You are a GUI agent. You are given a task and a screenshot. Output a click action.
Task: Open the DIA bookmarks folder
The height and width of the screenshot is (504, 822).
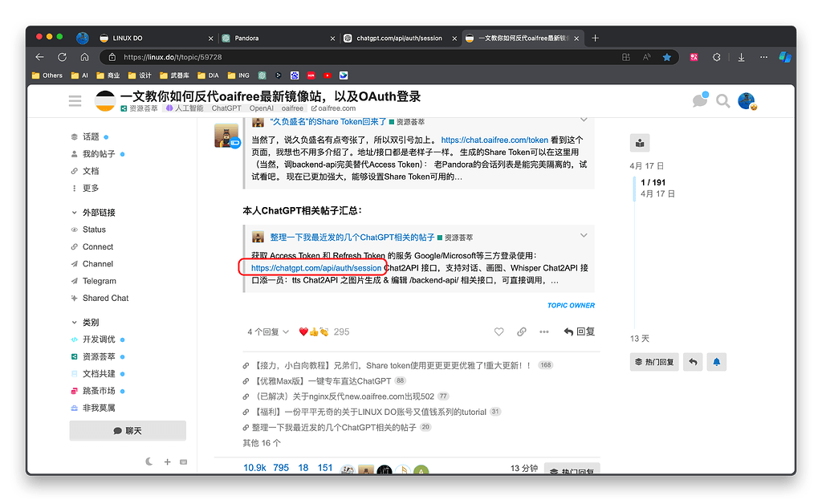[208, 75]
